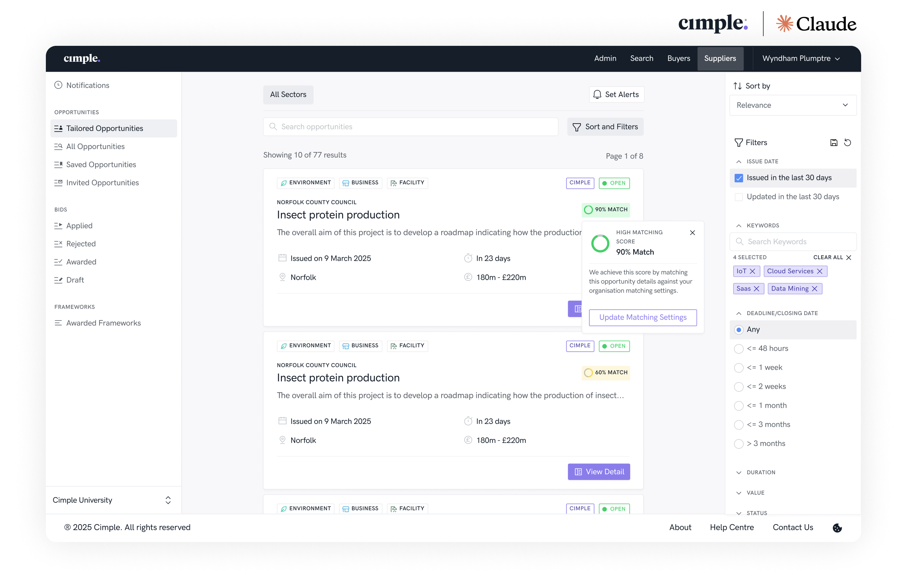Select the <= 48 hours deadline option

[x=739, y=349]
